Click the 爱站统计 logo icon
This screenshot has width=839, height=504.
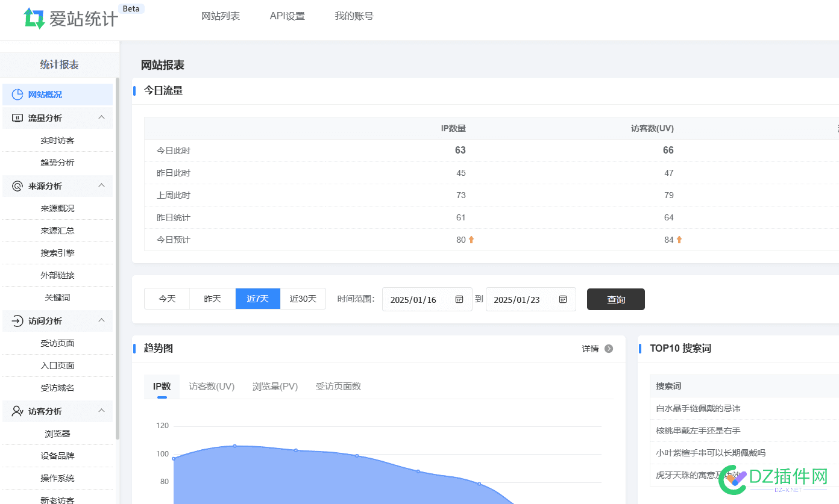tap(34, 19)
